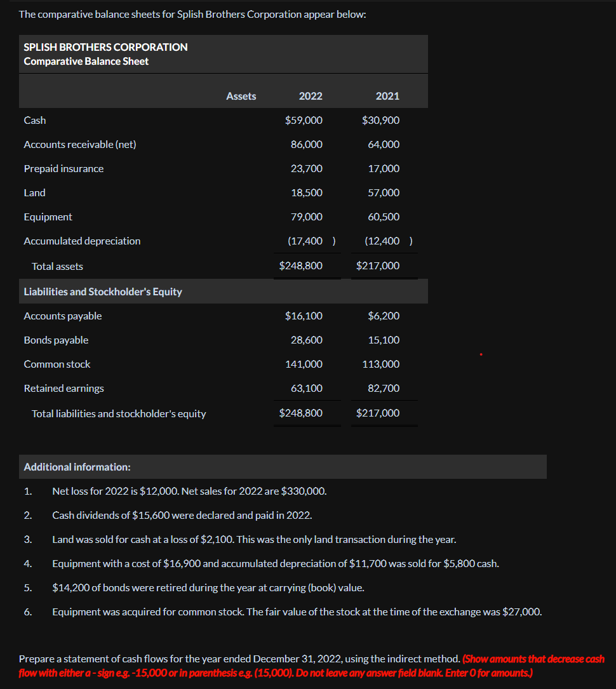This screenshot has height=689, width=616.
Task: Click the Land 2022 value 18,500
Action: pyautogui.click(x=307, y=193)
